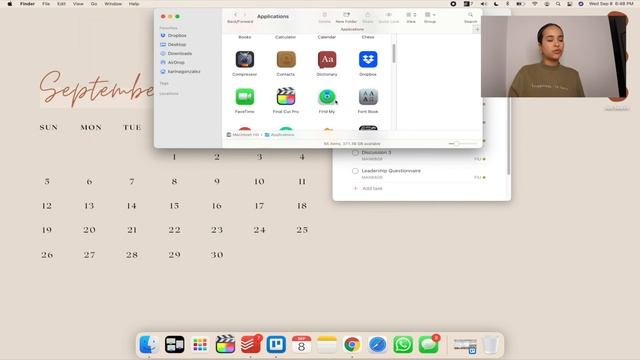Open the View menu in the menu bar

[x=78, y=4]
